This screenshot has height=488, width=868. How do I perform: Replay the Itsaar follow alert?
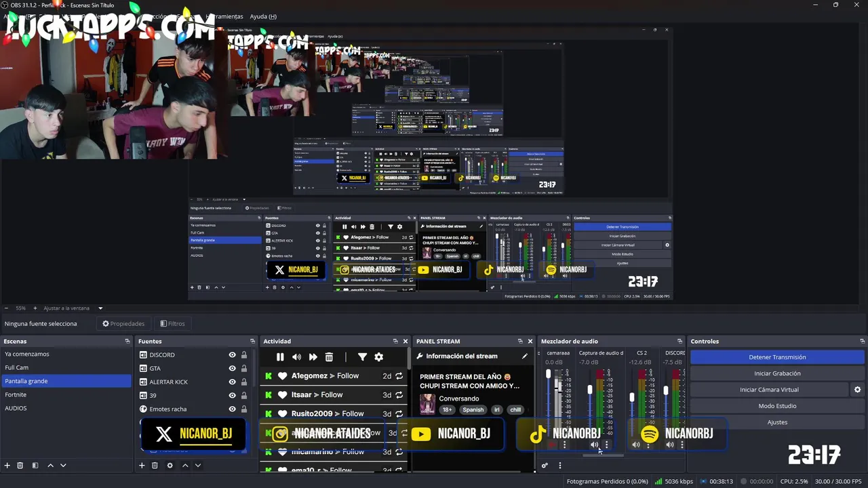(x=399, y=394)
